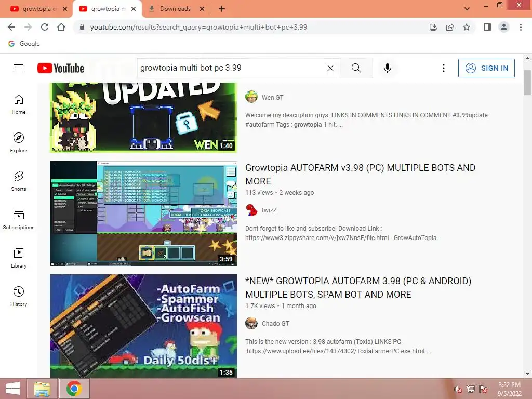532x399 pixels.
Task: Click Wen GT channel avatar
Action: pos(251,97)
